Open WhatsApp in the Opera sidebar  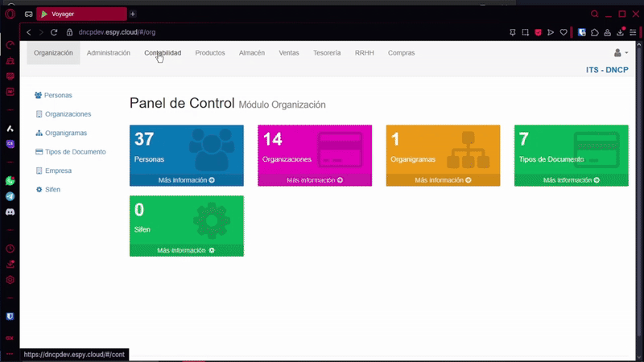tap(10, 181)
